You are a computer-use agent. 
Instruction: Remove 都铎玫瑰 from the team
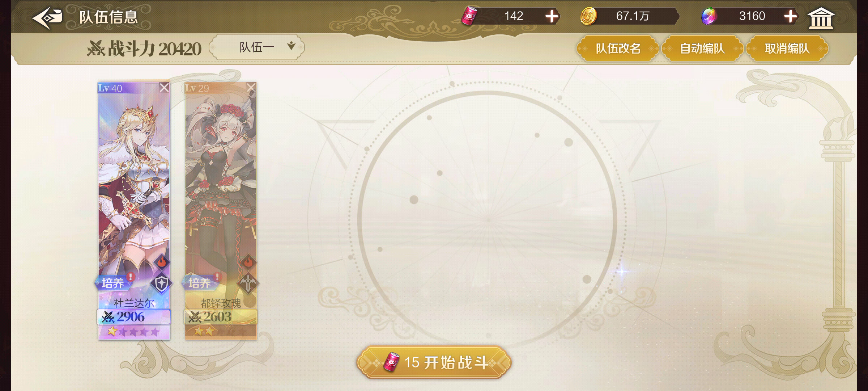pyautogui.click(x=251, y=88)
